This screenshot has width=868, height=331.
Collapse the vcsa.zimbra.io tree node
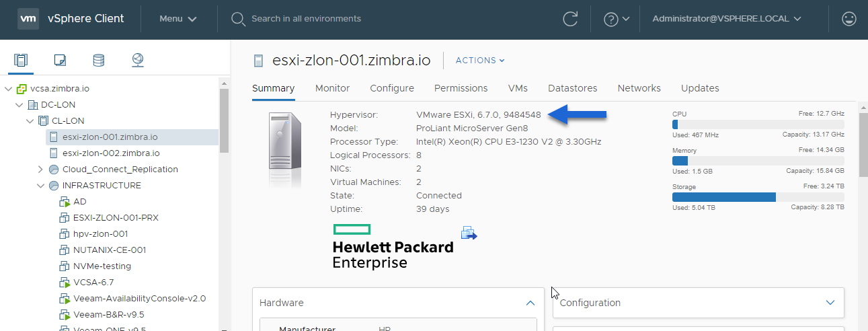pos(8,89)
